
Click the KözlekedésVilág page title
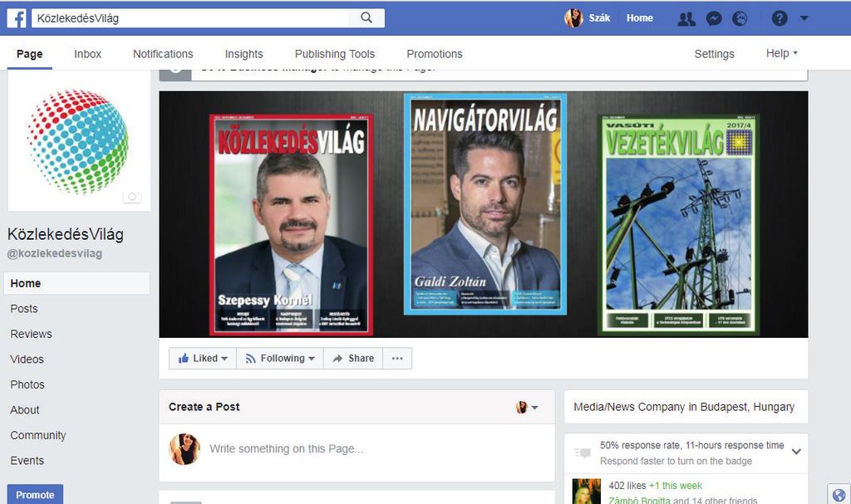(x=66, y=234)
